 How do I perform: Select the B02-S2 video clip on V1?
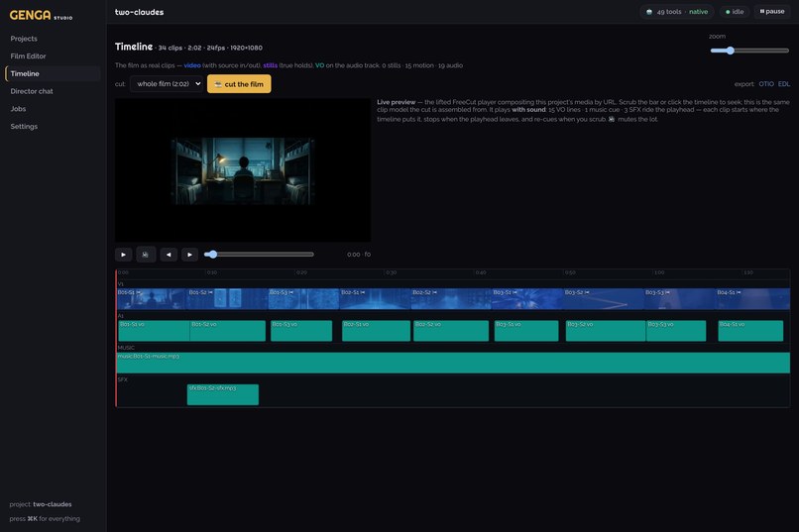coord(451,299)
